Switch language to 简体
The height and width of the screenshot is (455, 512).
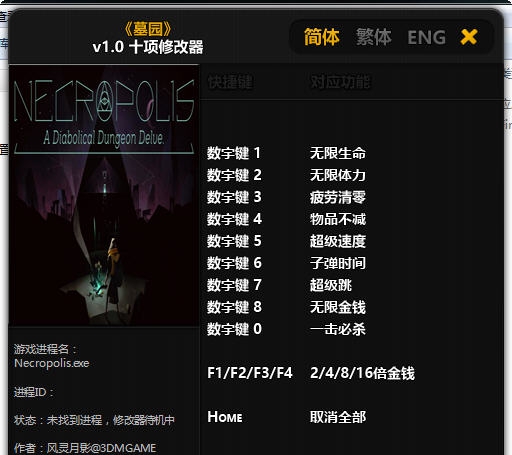coord(321,37)
